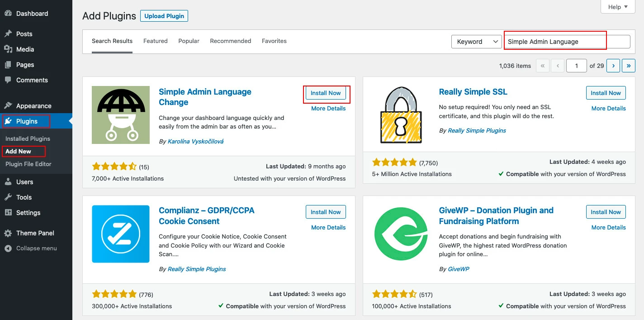Open Theme Panel in the sidebar

[35, 233]
